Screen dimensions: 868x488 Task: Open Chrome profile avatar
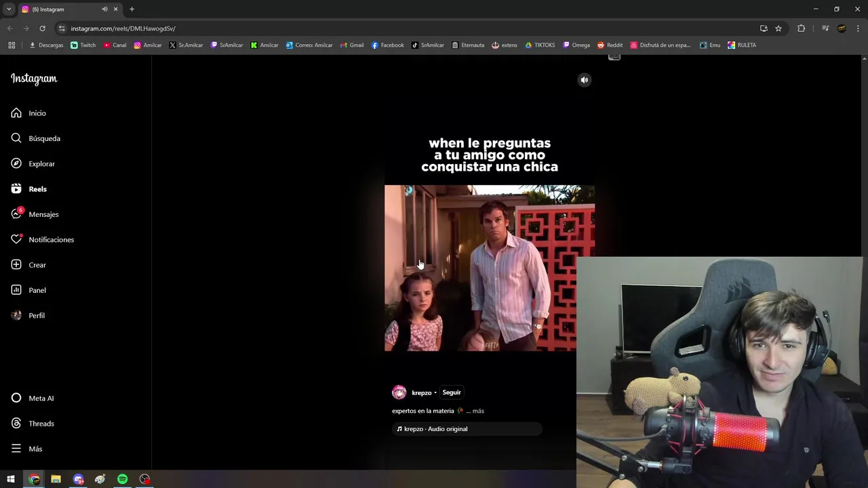[x=842, y=28]
